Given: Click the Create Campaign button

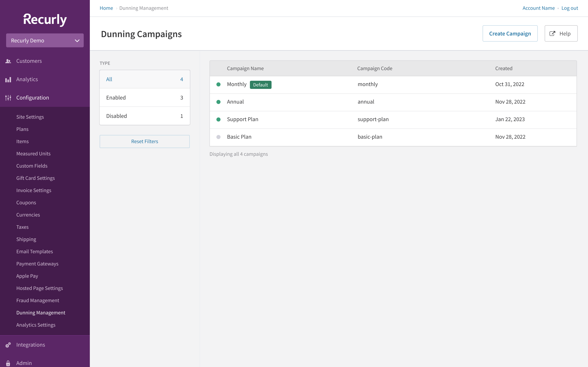Looking at the screenshot, I should 510,33.
